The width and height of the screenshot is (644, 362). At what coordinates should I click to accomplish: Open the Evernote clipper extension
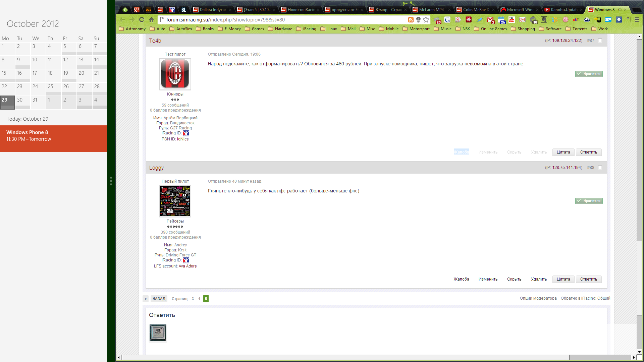pyautogui.click(x=544, y=20)
